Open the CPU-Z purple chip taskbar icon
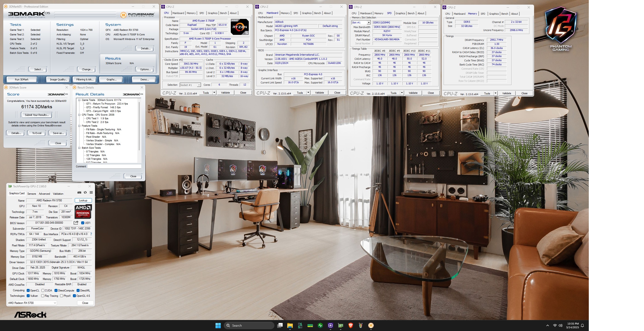This screenshot has width=644, height=331. (331, 325)
